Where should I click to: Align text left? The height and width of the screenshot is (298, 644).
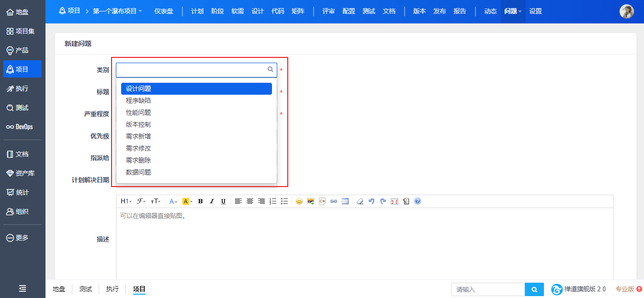click(238, 201)
